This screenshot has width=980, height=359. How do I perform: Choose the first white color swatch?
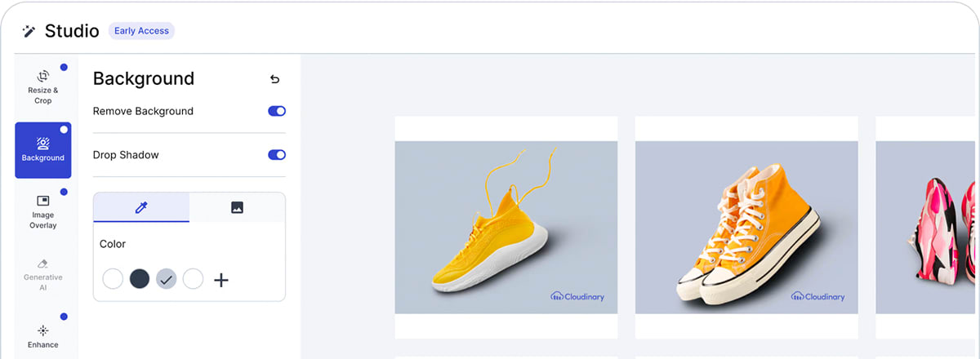click(113, 279)
